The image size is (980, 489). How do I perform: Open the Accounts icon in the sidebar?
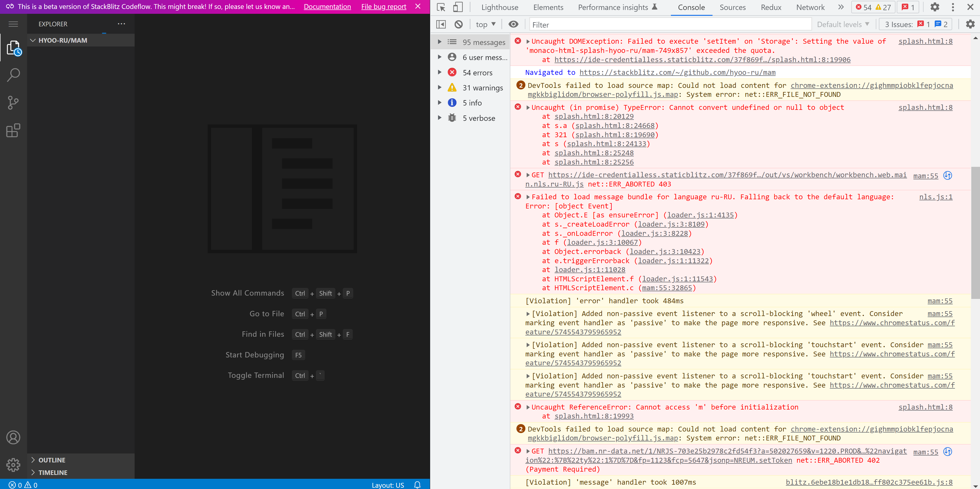point(13,437)
